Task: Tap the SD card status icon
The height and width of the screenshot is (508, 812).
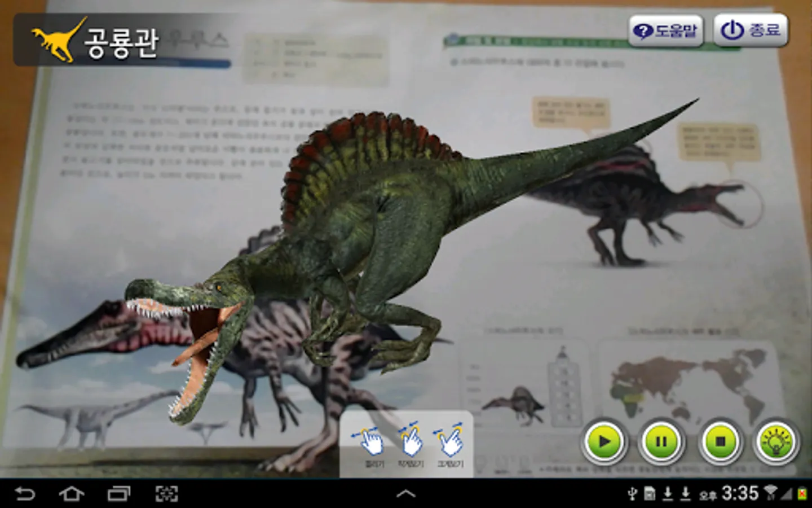Action: pyautogui.click(x=650, y=494)
